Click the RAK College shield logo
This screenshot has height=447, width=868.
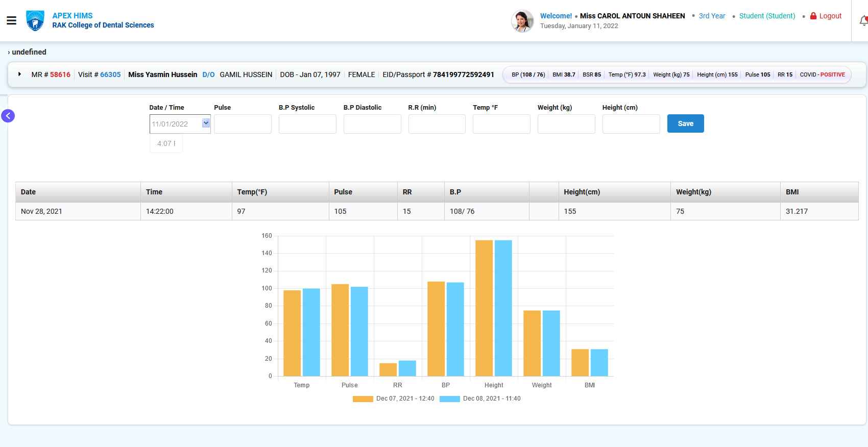coord(35,20)
